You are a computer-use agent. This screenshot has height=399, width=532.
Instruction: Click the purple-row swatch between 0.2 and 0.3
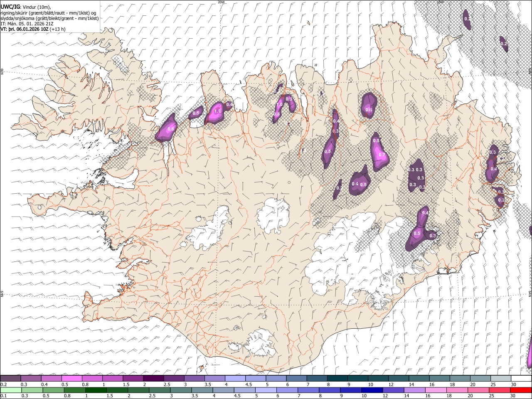click(10, 379)
